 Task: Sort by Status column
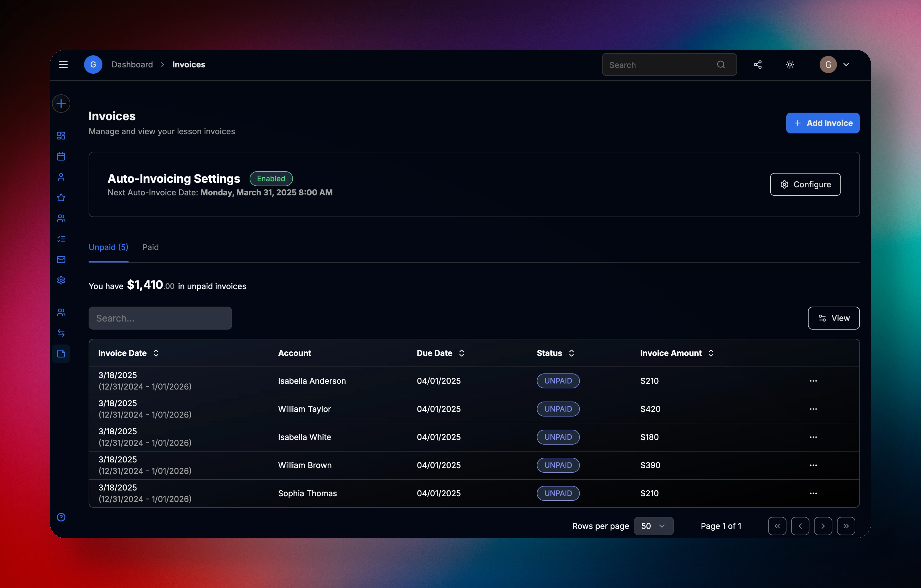coord(556,353)
